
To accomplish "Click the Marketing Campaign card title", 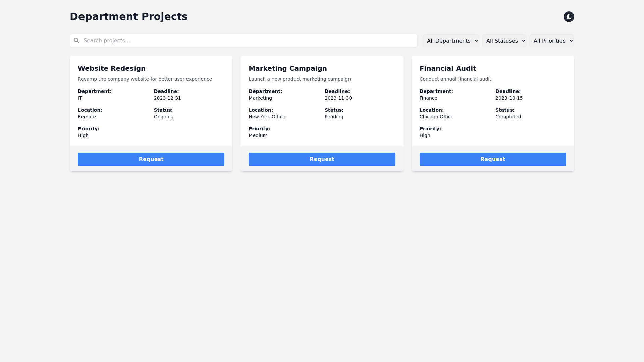I will (x=287, y=68).
